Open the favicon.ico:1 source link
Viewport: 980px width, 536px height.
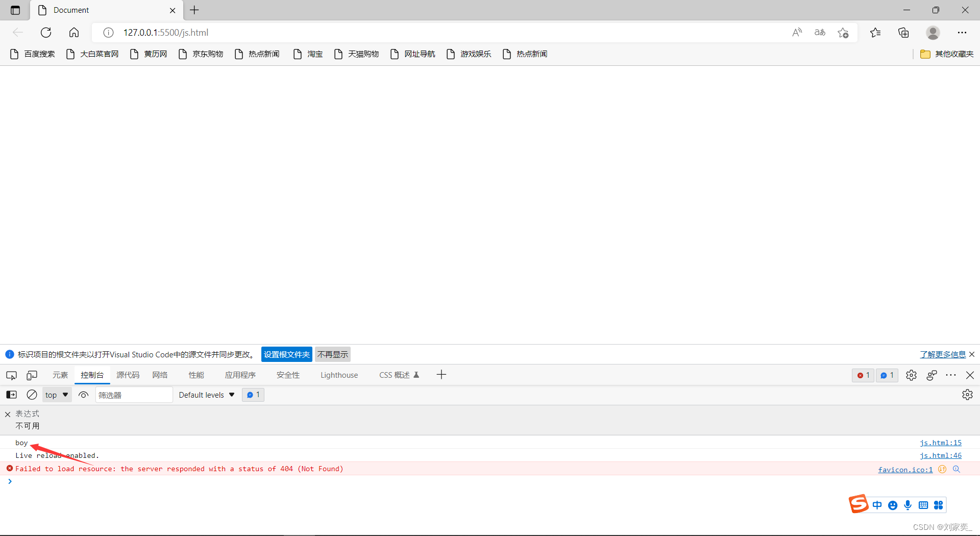(x=905, y=469)
